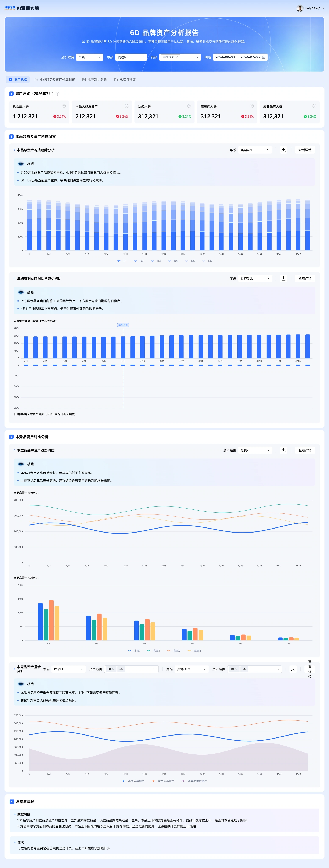Open help tooltip for 认知人群 card
Screen dimensions: 329x868
(189, 106)
